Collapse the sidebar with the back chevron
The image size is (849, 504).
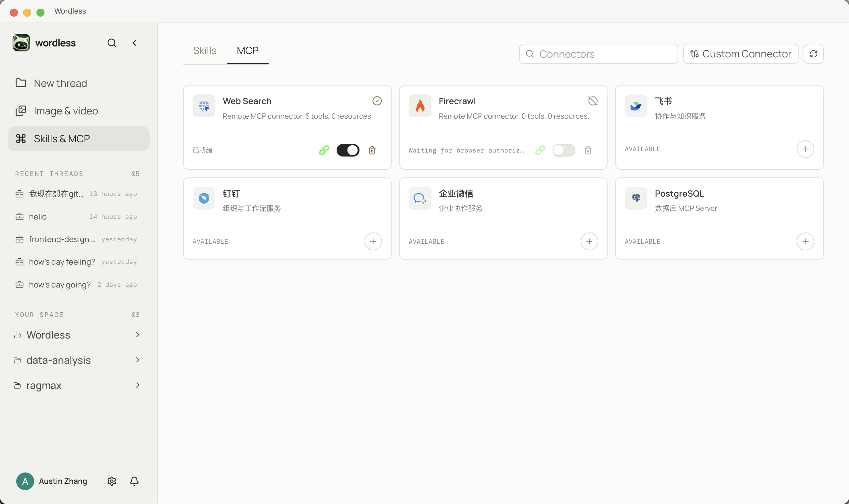point(135,43)
